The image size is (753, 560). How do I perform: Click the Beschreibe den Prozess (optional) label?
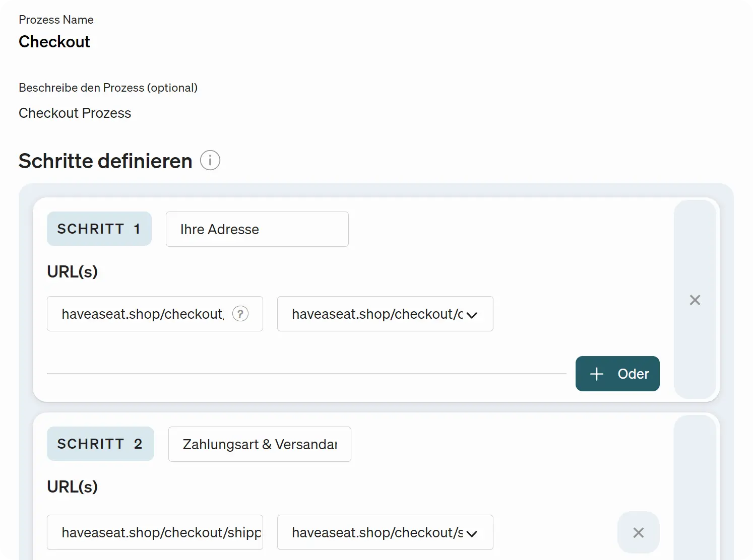(x=108, y=88)
